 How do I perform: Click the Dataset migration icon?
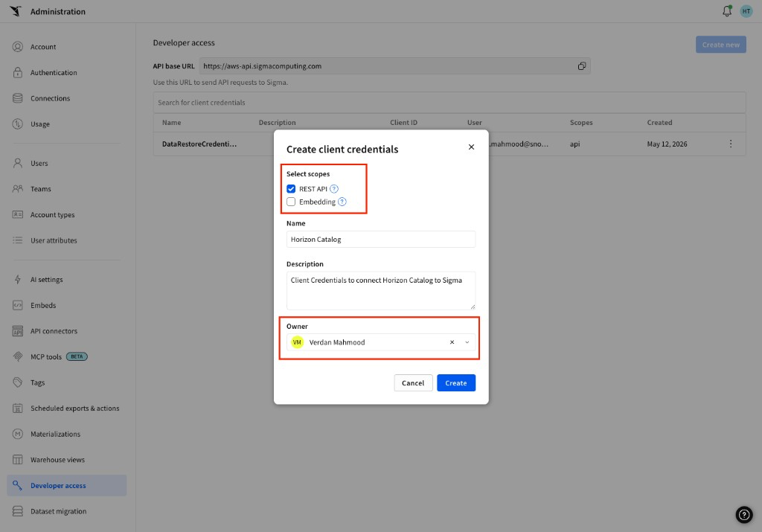tap(18, 511)
